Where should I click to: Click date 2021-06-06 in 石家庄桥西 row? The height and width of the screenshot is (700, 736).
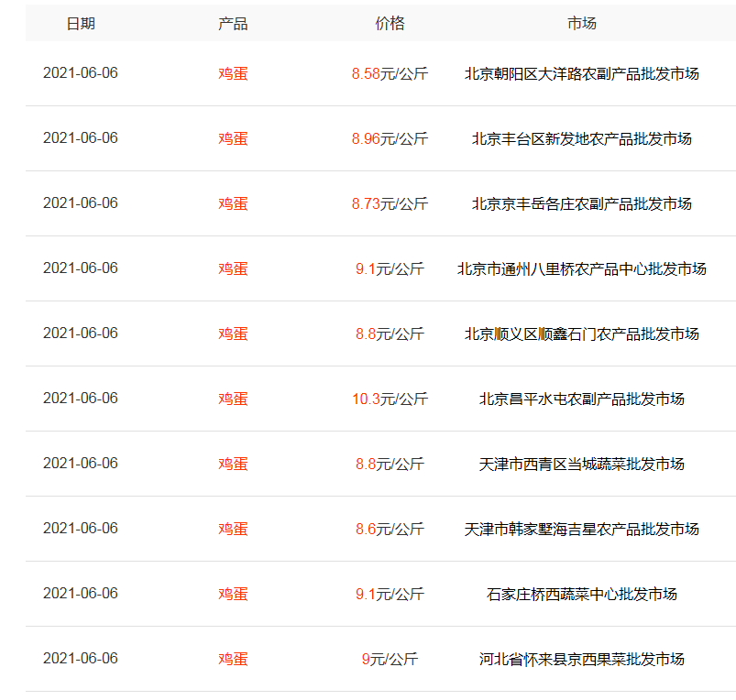[81, 593]
